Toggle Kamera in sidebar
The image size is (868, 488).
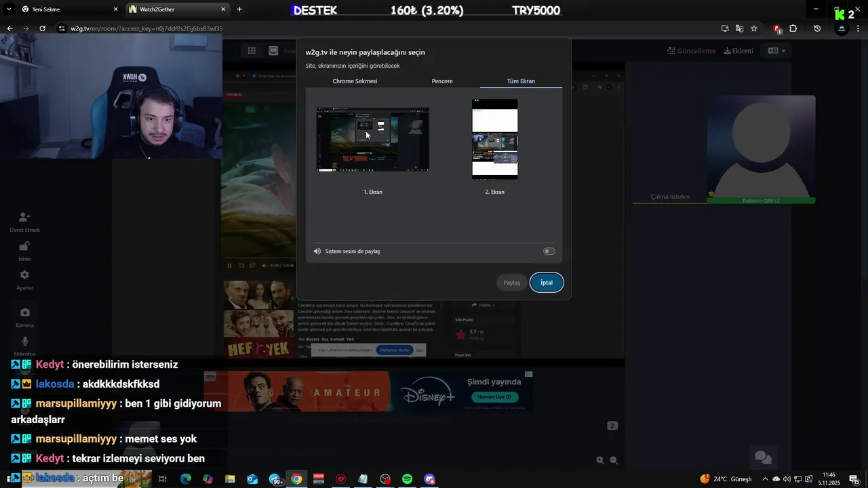click(x=24, y=317)
